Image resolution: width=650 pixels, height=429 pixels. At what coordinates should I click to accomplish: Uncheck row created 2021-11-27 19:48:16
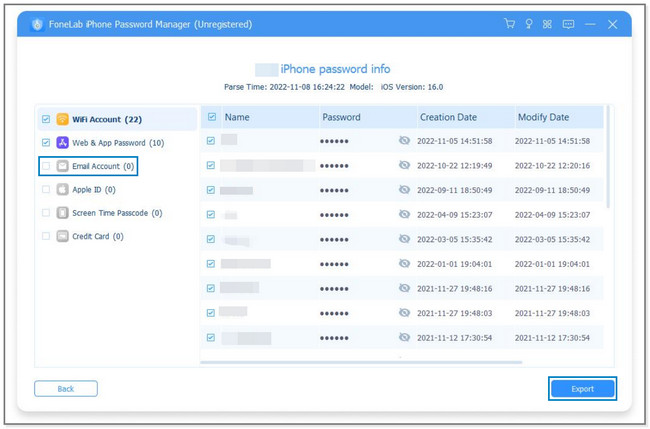(211, 288)
